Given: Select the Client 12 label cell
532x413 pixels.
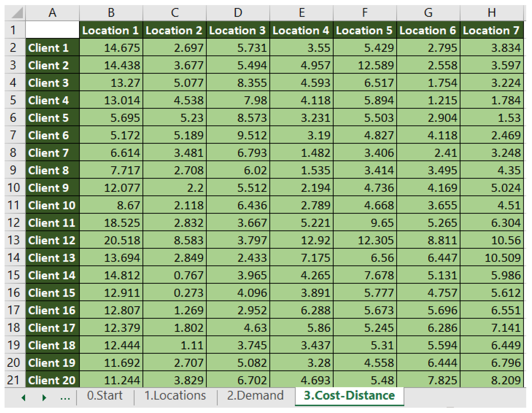Looking at the screenshot, I should 52,240.
